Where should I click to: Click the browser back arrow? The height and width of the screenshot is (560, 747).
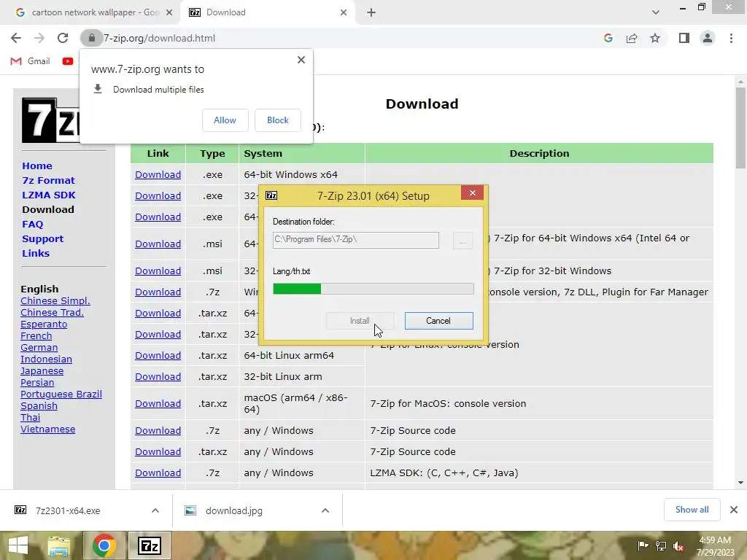point(16,38)
